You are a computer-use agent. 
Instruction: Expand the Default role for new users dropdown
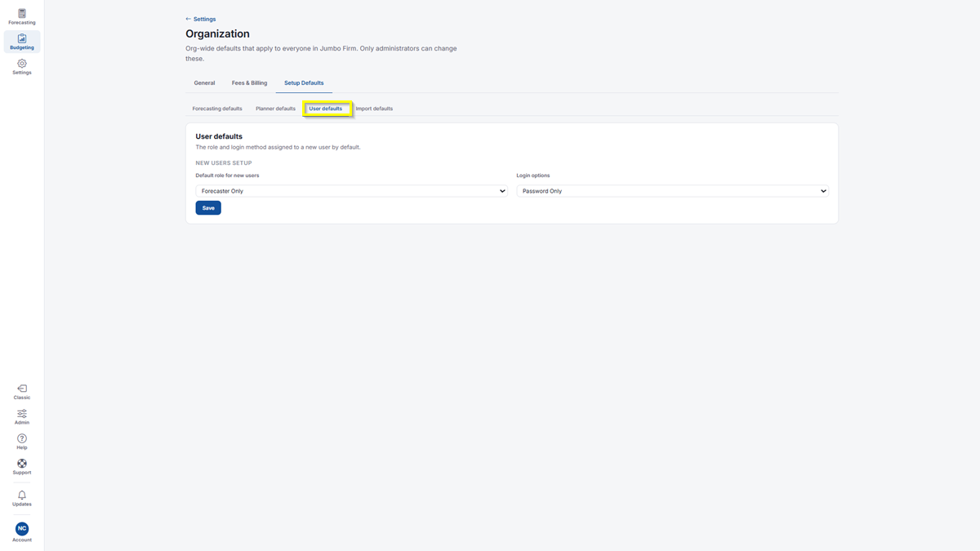pyautogui.click(x=352, y=191)
